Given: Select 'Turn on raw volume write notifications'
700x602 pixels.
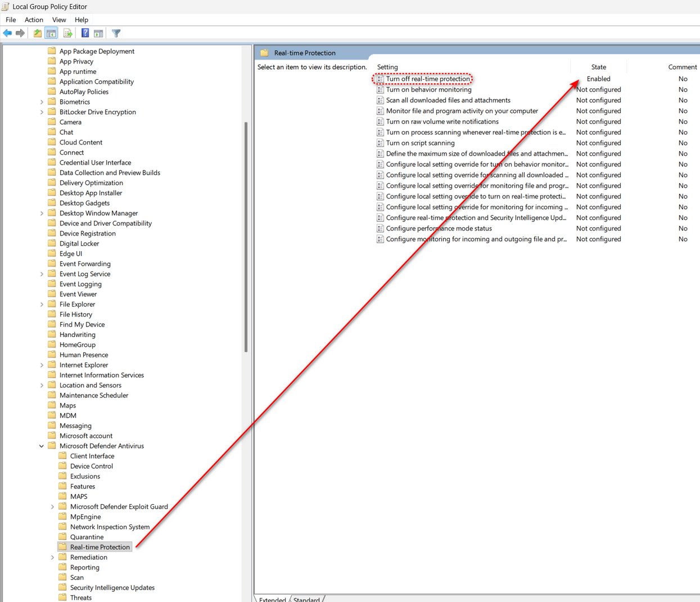Looking at the screenshot, I should [442, 121].
